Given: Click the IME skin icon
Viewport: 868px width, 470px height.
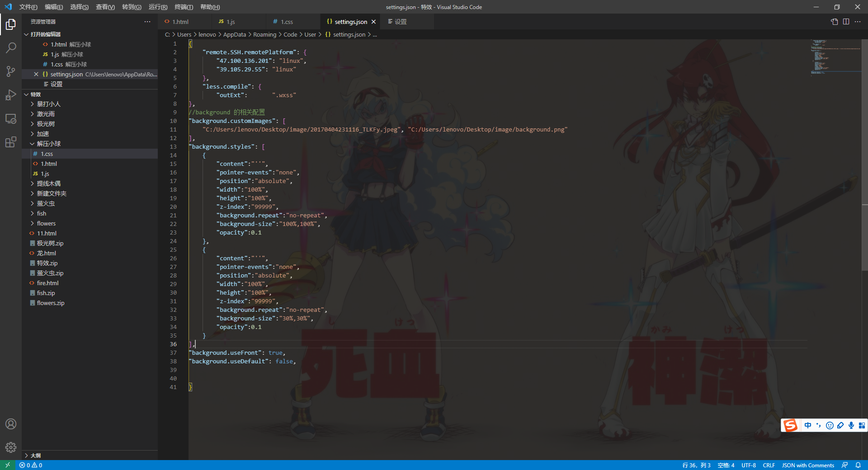Looking at the screenshot, I should [x=840, y=425].
